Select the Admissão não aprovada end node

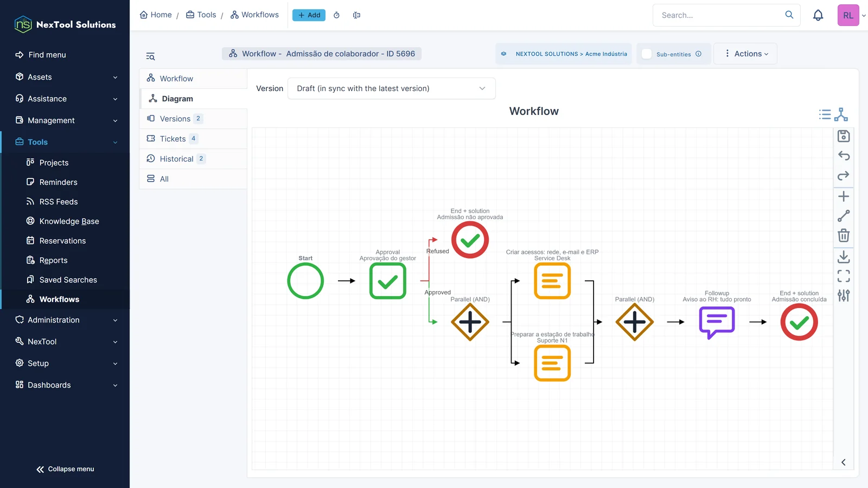point(470,240)
